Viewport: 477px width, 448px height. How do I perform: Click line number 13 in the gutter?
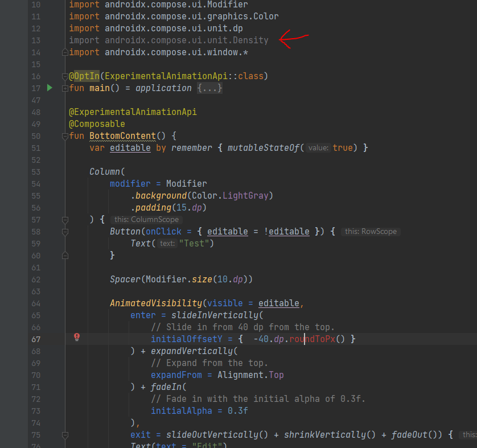(x=36, y=40)
